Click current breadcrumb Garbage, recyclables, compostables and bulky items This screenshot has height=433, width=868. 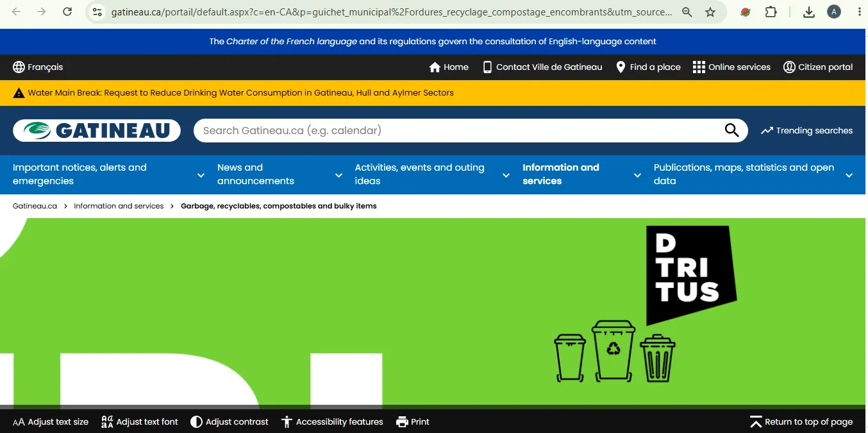coord(279,206)
